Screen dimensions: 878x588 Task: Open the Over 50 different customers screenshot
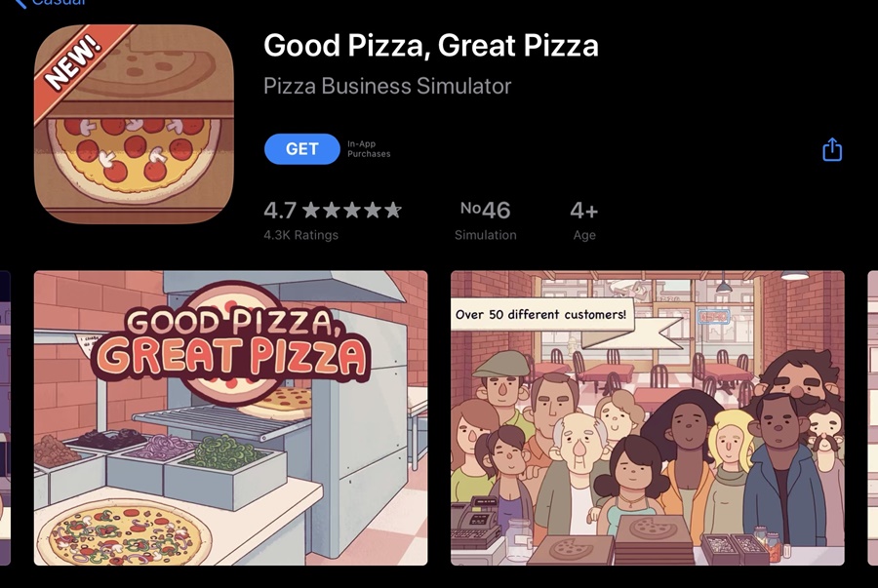coord(648,418)
